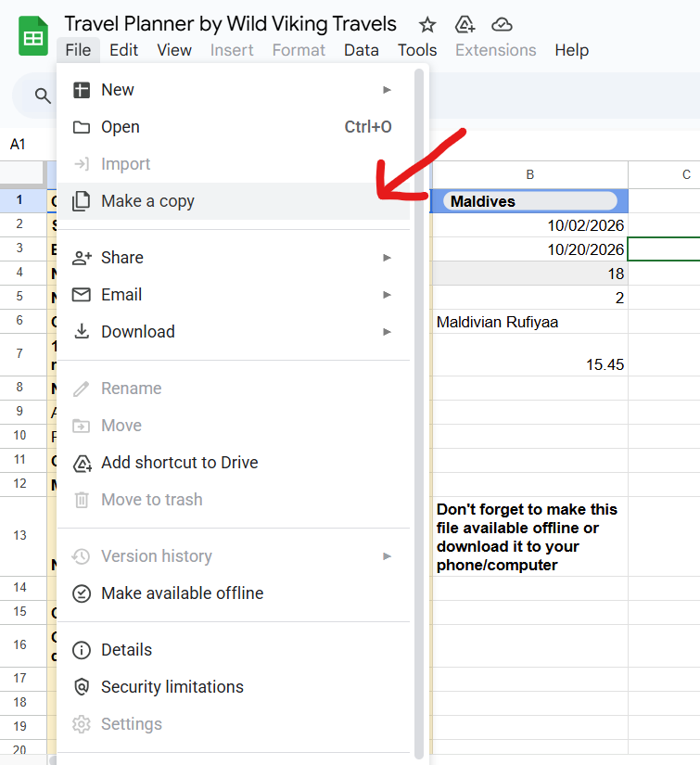Expand the Version history submenu arrow
The image size is (700, 765).
tap(387, 556)
